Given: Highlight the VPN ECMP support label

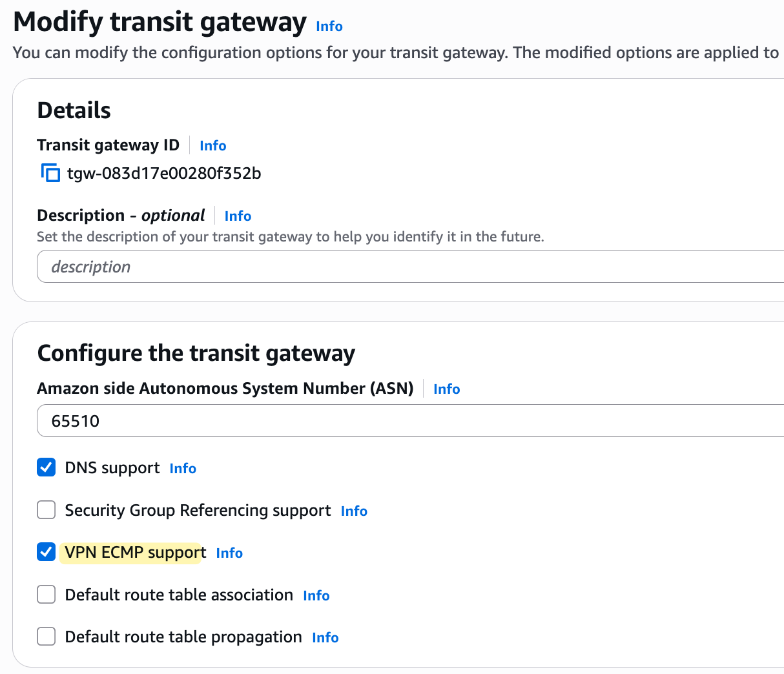Looking at the screenshot, I should [131, 552].
